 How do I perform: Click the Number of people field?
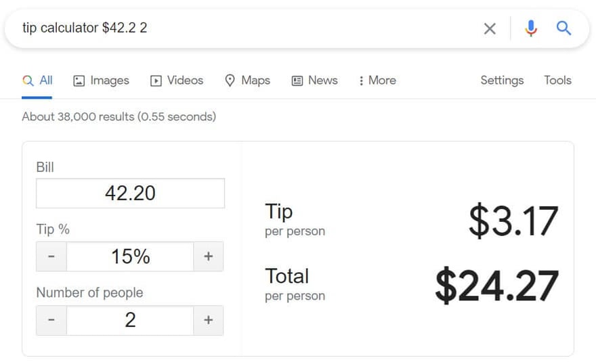coord(130,320)
